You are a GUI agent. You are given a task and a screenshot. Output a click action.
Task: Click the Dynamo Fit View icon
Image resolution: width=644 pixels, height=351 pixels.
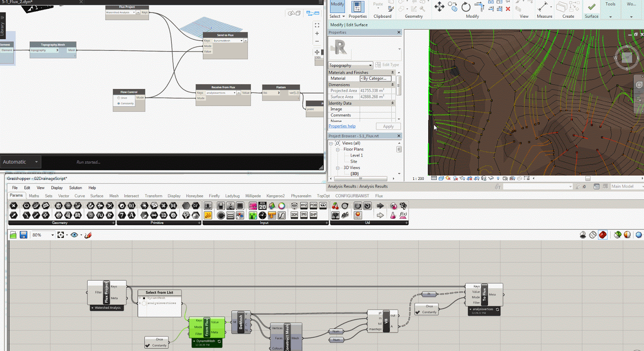[x=317, y=25]
